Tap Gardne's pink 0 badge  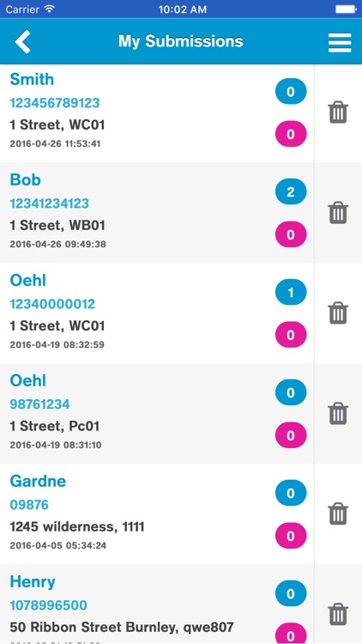coord(291,536)
